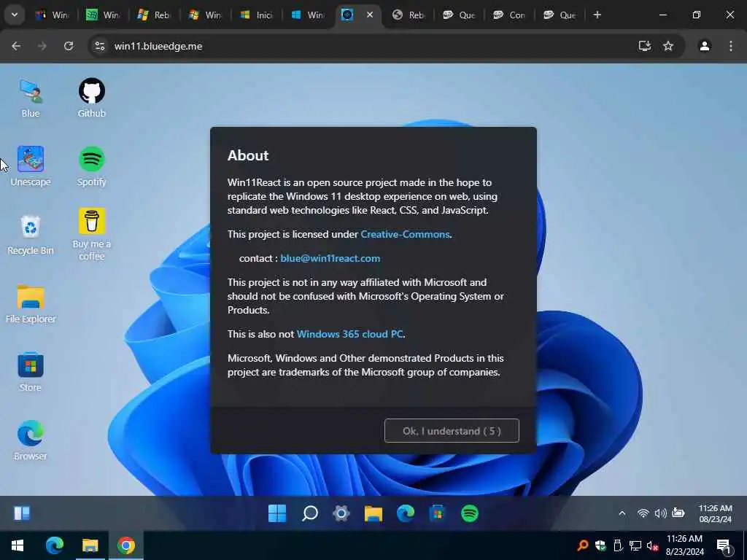
Task: Go back with the browser back arrow
Action: tap(16, 46)
